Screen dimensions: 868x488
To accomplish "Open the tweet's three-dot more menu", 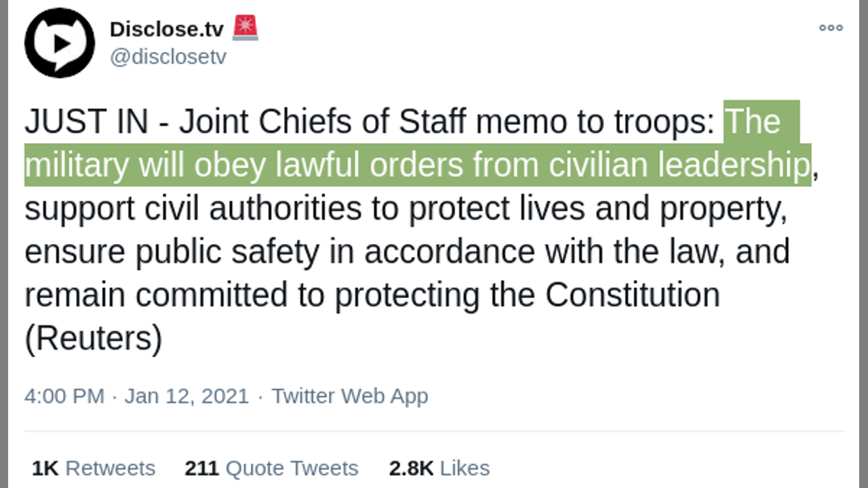I will coord(831,28).
